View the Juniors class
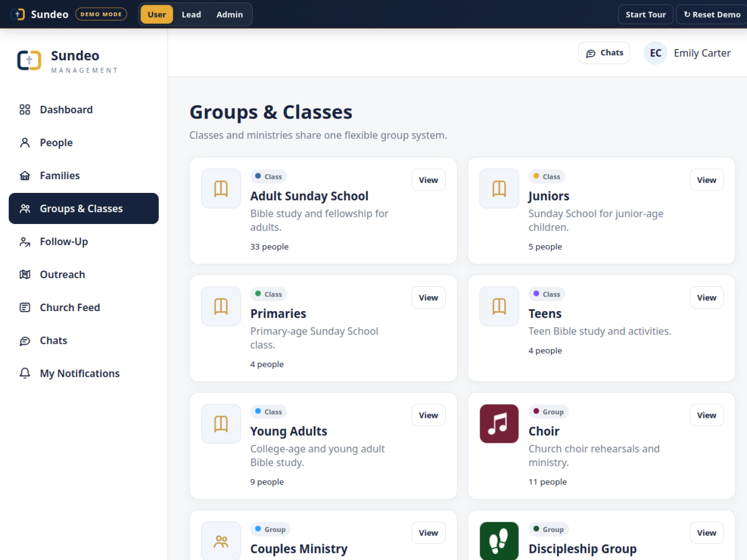 [x=707, y=180]
